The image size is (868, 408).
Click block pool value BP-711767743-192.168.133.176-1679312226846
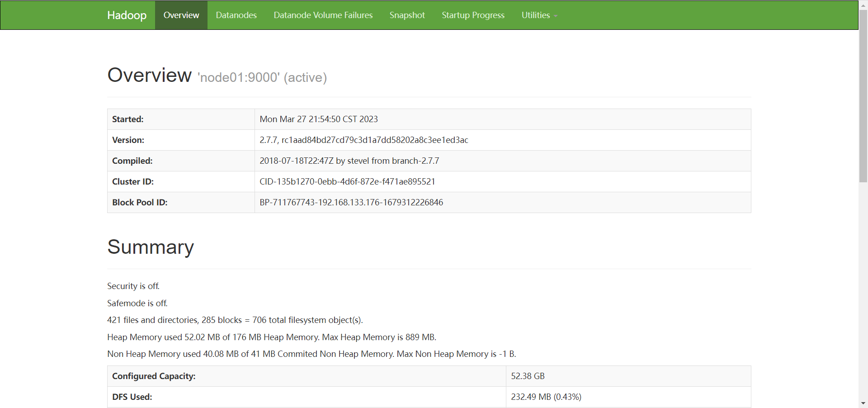[351, 203]
